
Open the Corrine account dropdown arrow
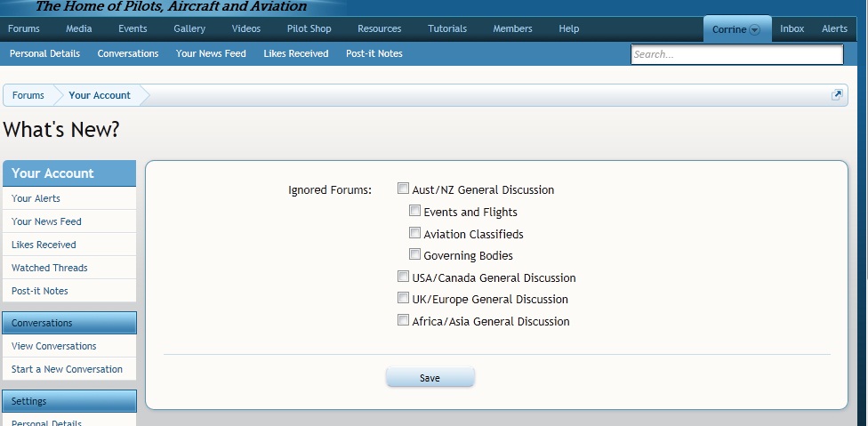tap(754, 30)
